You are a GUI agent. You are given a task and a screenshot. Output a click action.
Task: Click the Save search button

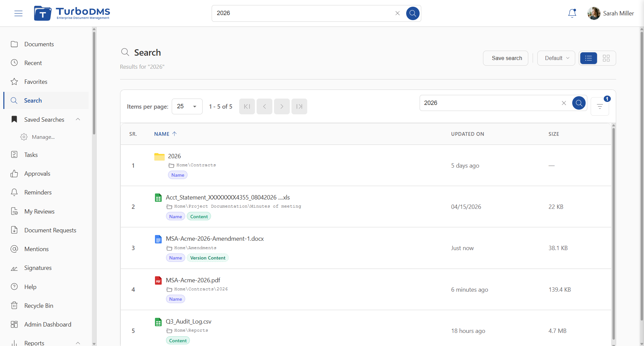click(x=505, y=58)
